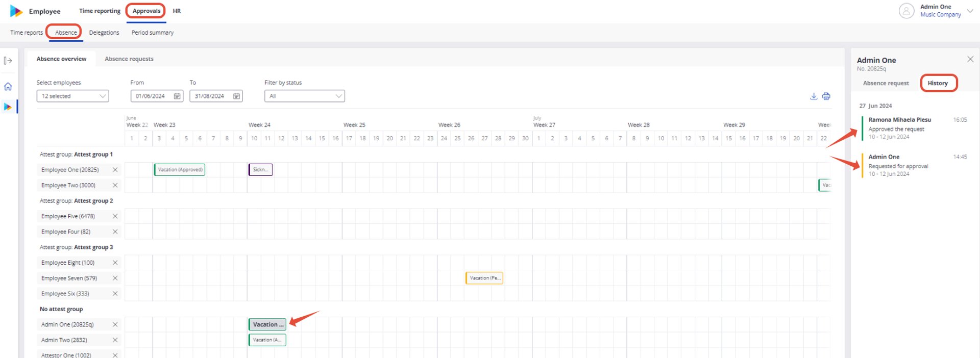Image resolution: width=980 pixels, height=358 pixels.
Task: Expand the Admin One account menu
Action: coord(970,10)
